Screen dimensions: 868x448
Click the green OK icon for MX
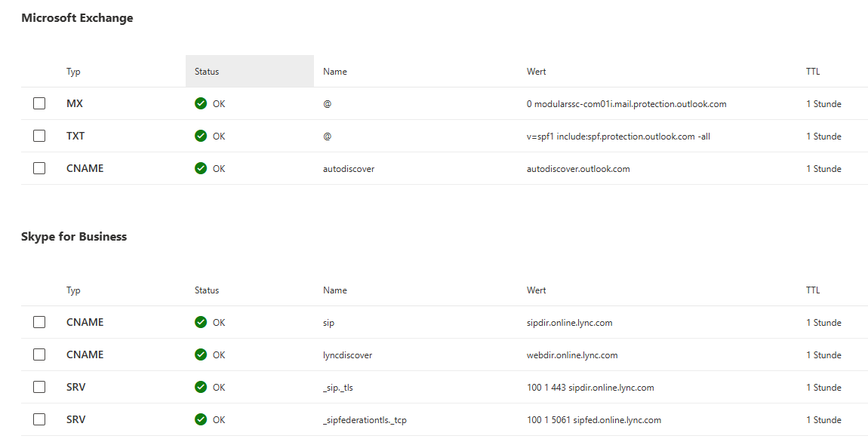point(200,103)
